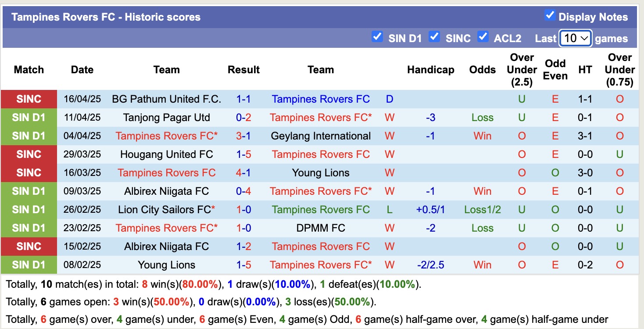Image resolution: width=644 pixels, height=329 pixels.
Task: Click Young Lions in the bottom row
Action: click(167, 265)
